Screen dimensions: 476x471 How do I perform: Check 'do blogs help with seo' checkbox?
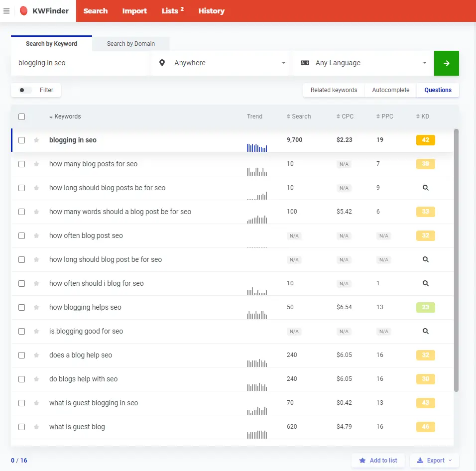click(x=21, y=379)
